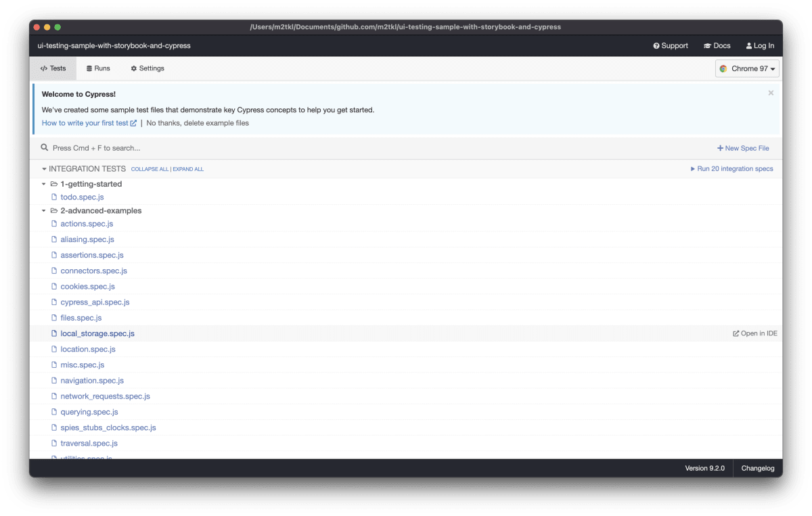Click project name ui-testing-sample-with-storybook-and-cypress
The width and height of the screenshot is (812, 516).
[114, 46]
